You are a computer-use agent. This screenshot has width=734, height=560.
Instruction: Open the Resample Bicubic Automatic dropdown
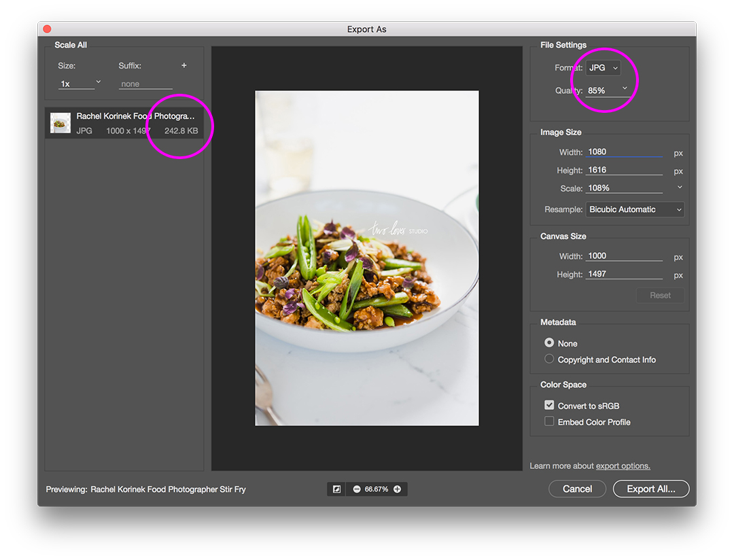635,209
